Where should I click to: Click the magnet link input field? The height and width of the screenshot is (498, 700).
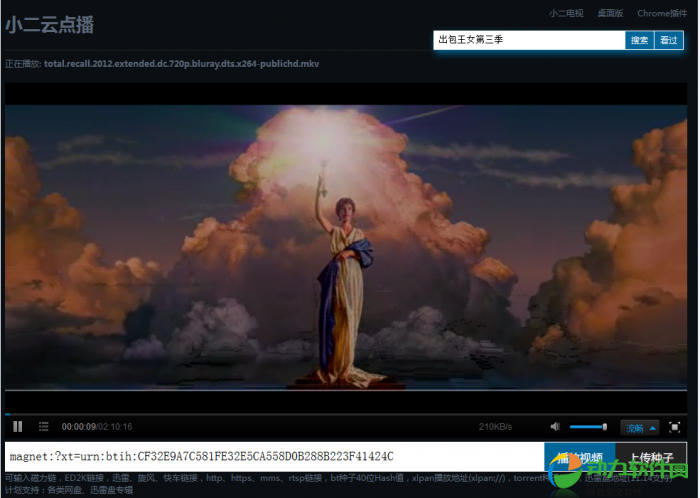[274, 457]
